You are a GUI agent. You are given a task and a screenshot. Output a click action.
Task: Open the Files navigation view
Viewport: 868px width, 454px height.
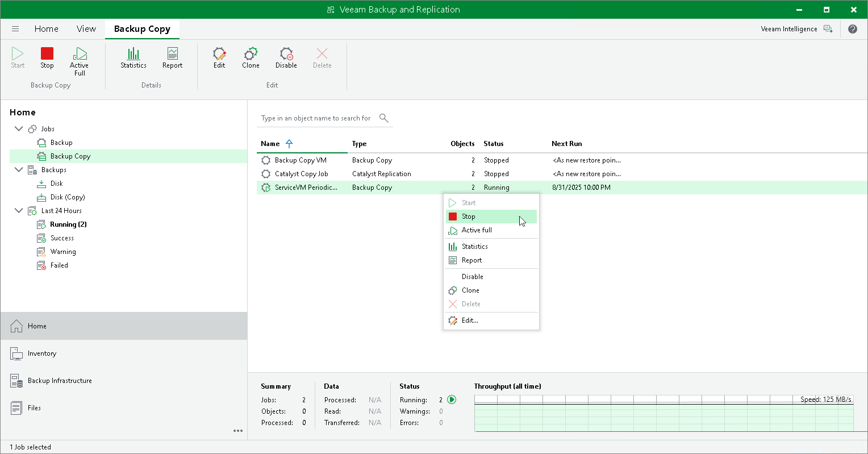click(124, 408)
